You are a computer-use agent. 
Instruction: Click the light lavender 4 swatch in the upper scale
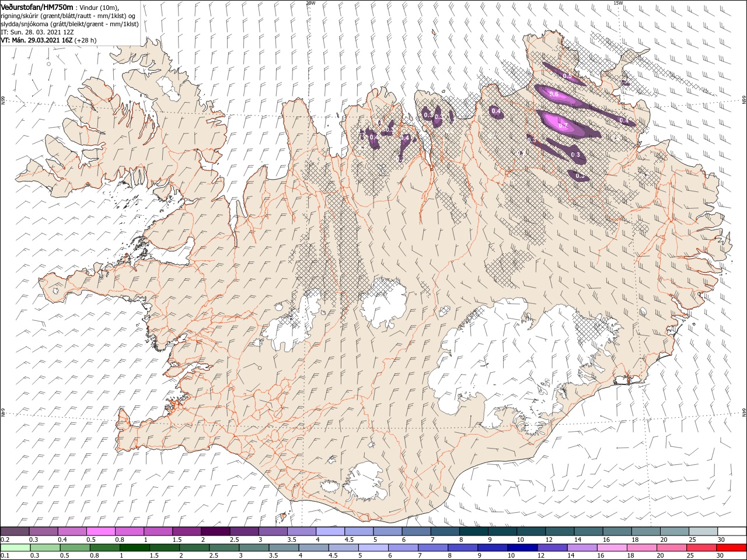[x=330, y=531]
